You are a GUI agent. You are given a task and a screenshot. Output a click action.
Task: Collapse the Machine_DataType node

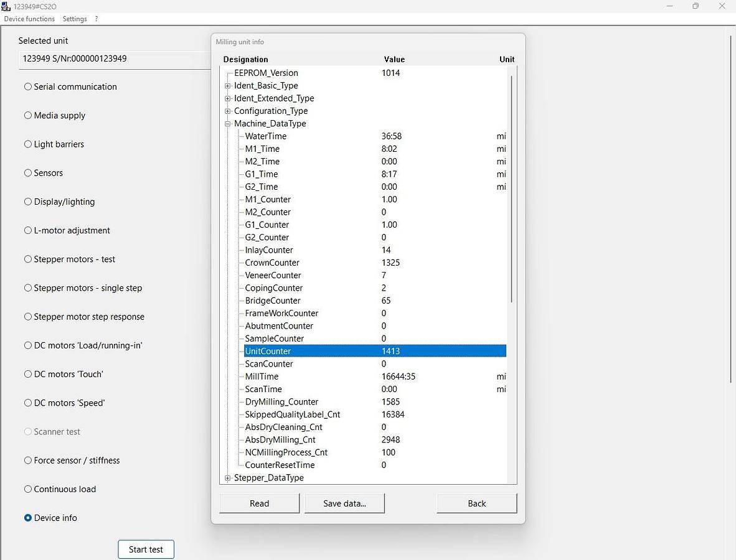pyautogui.click(x=228, y=124)
